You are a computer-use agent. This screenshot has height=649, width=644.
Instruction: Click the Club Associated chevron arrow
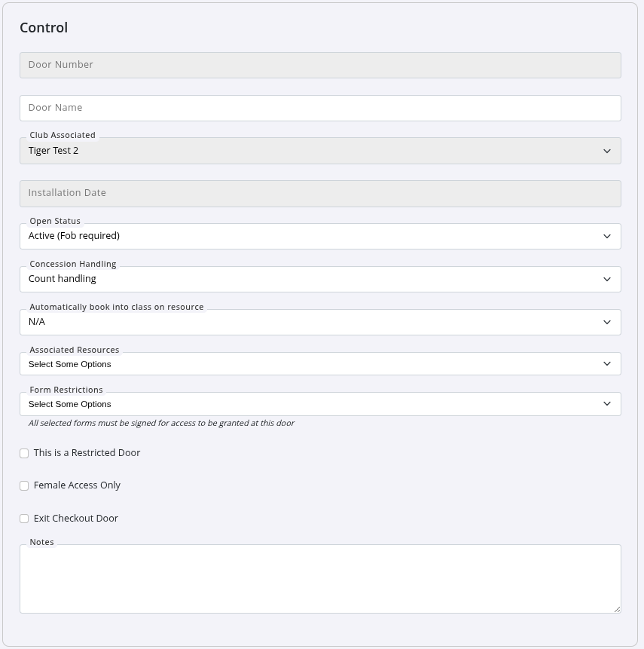pos(607,151)
